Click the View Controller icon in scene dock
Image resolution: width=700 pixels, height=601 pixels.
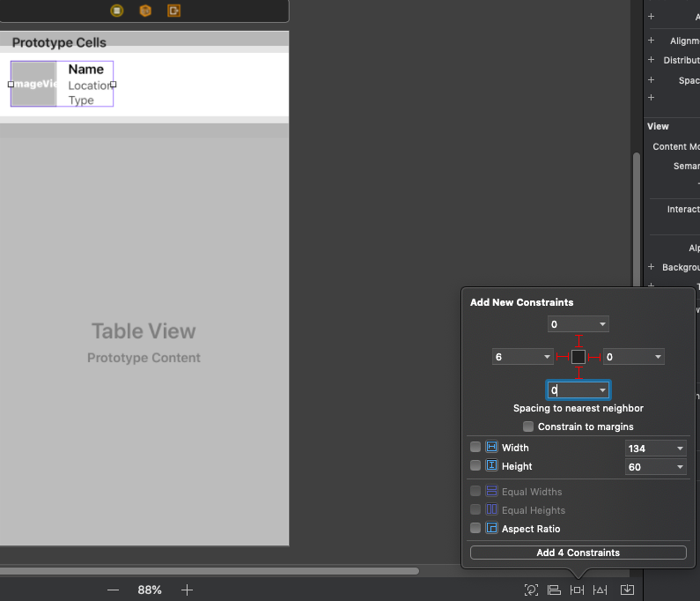[x=117, y=11]
